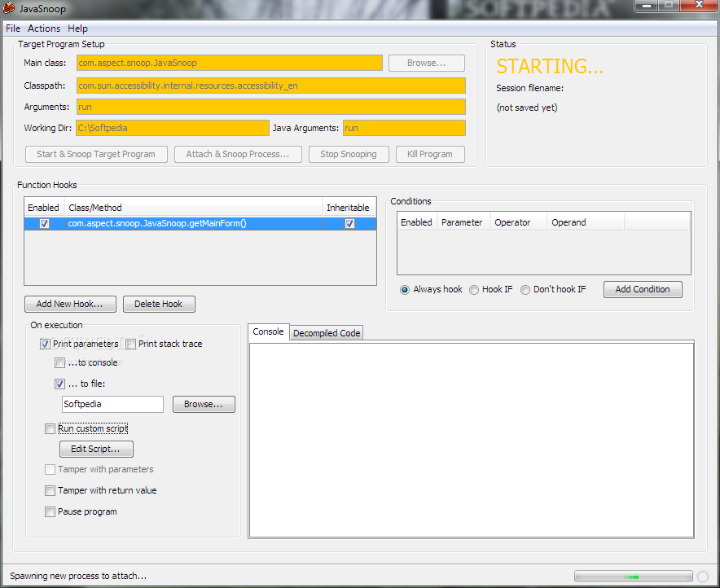720x588 pixels.
Task: Switch to the Console tab
Action: [268, 331]
